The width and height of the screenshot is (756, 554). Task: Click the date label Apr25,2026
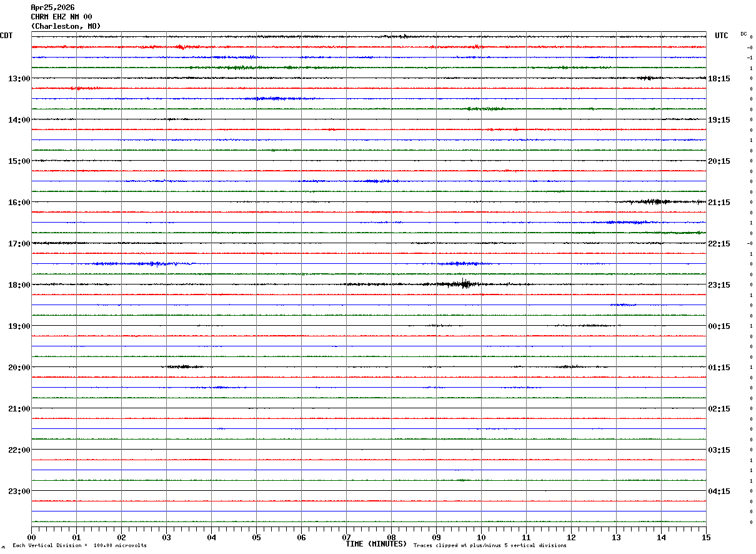tap(52, 8)
